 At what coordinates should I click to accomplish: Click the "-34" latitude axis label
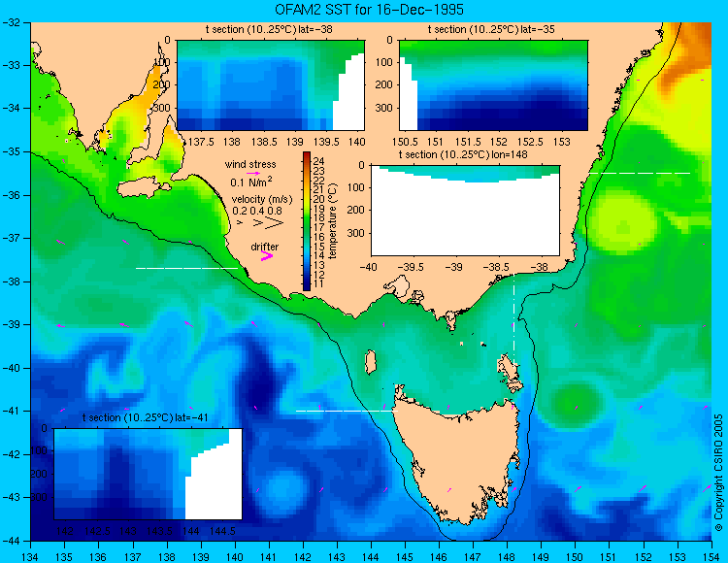coord(10,108)
